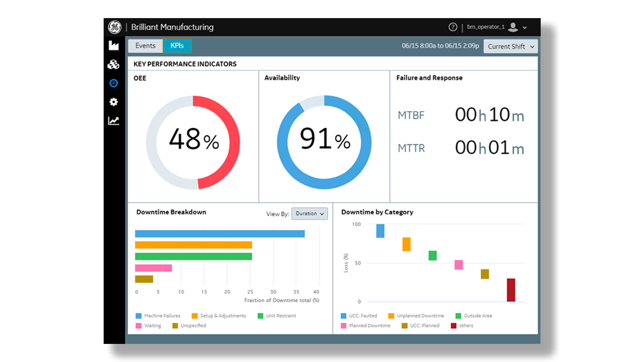Click the green Outside Area waterfall block
644x362 pixels.
(x=433, y=255)
